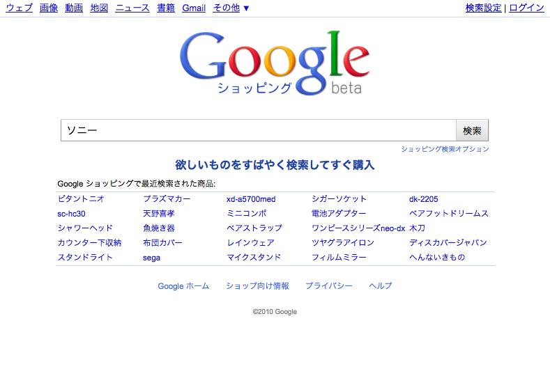Image resolution: width=550 pixels, height=392 pixels.
Task: Select the スタンドライト recent search
Action: click(85, 257)
